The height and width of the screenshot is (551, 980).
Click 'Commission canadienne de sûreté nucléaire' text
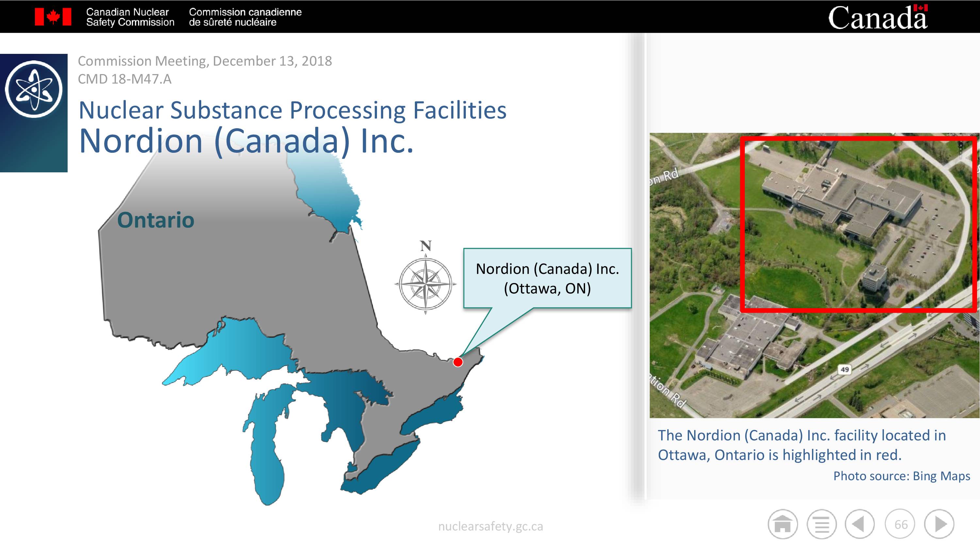click(245, 17)
